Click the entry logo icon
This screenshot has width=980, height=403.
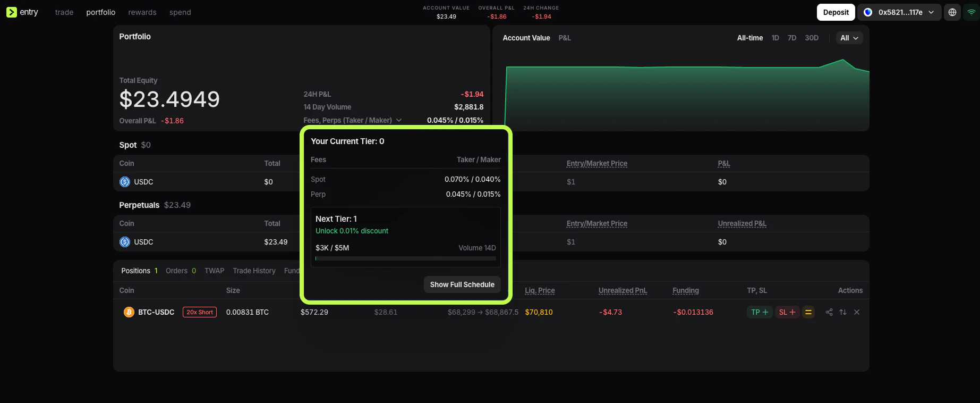pyautogui.click(x=12, y=12)
